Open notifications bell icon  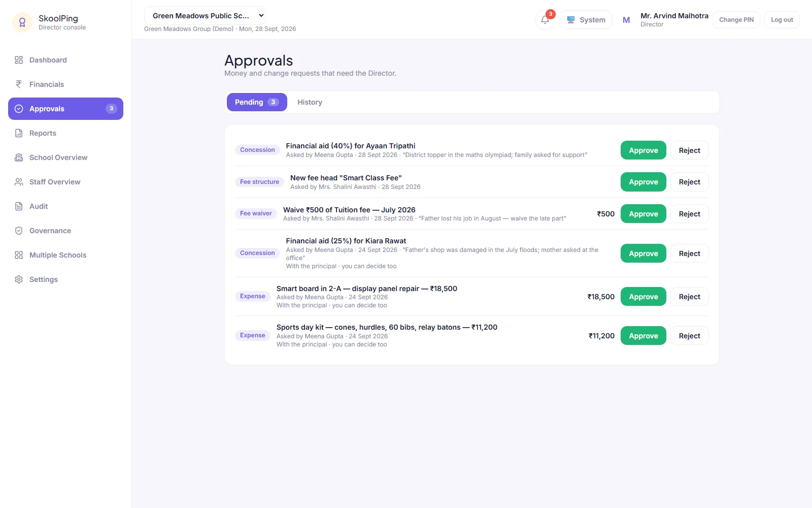545,20
